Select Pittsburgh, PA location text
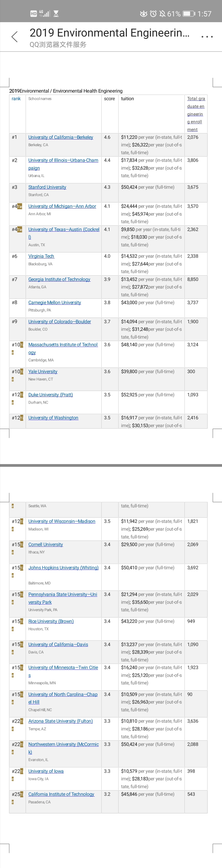The image size is (222, 868). coord(39,310)
